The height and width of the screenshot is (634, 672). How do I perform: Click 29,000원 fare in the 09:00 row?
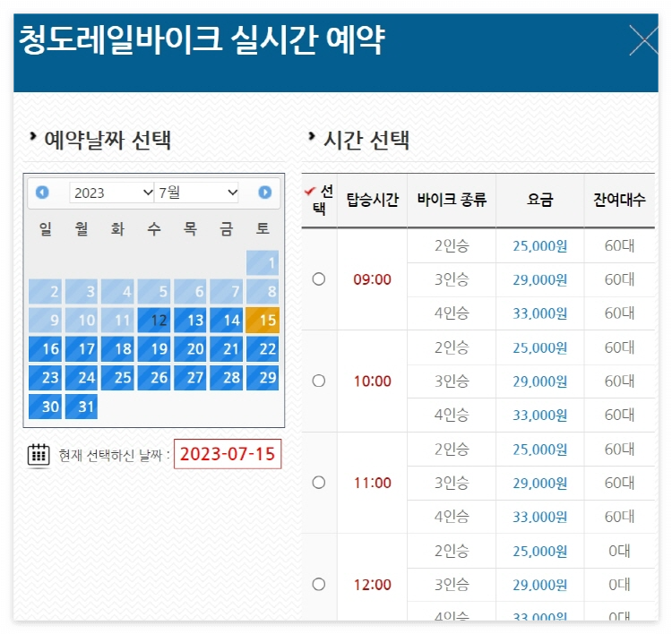point(540,279)
